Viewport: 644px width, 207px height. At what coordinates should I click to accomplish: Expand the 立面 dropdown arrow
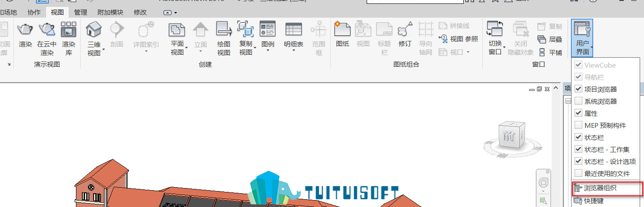tap(201, 51)
